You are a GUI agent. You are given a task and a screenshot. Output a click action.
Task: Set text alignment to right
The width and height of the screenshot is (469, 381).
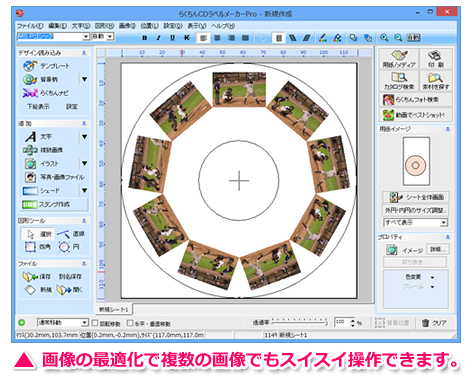click(x=231, y=38)
